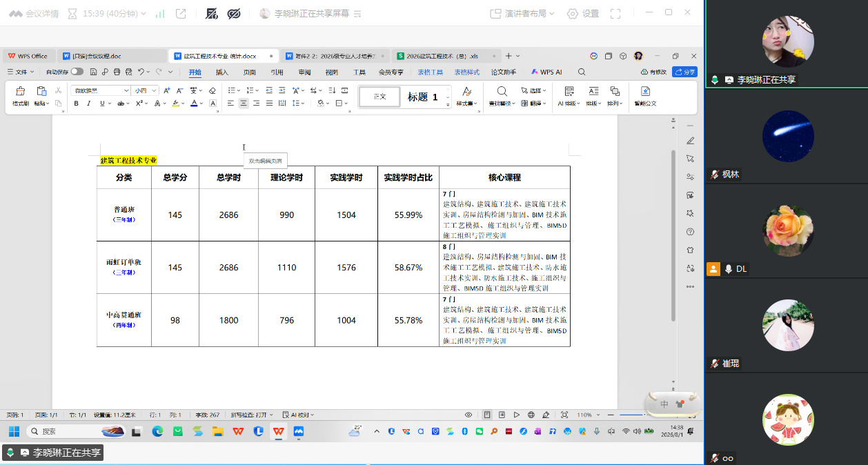Switch to the 视图 View ribbon tab

tap(332, 72)
